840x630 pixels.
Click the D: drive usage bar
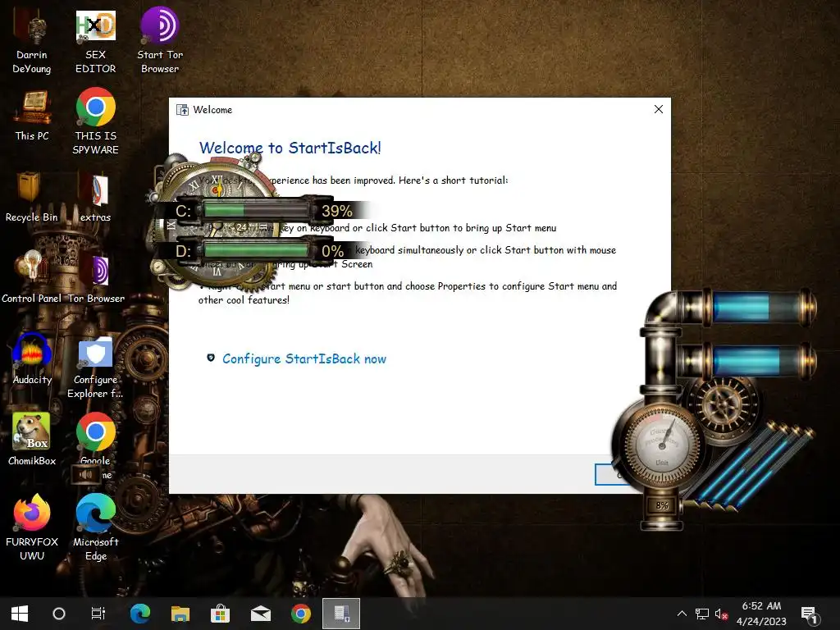click(x=256, y=250)
